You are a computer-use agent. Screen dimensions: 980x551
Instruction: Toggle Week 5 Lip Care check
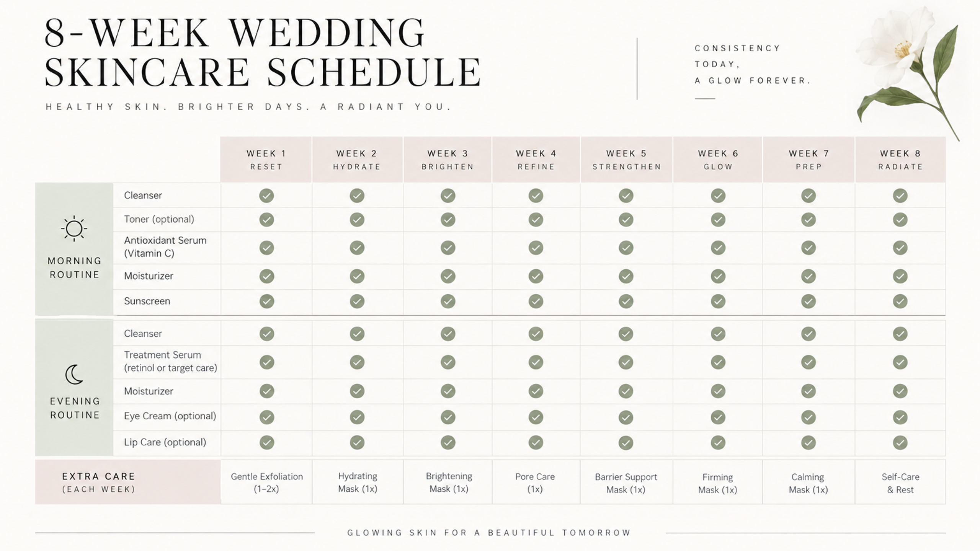point(626,443)
